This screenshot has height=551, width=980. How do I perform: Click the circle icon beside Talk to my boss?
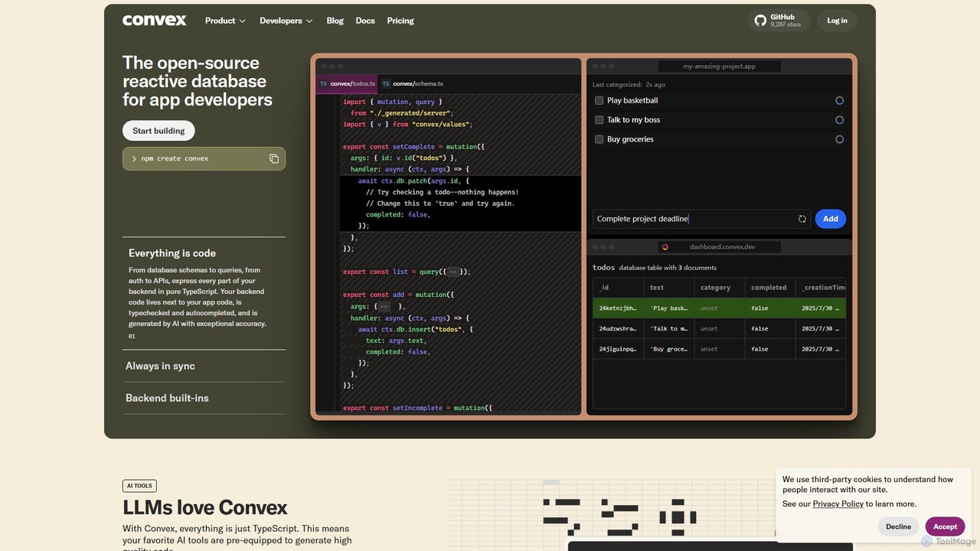pos(839,119)
